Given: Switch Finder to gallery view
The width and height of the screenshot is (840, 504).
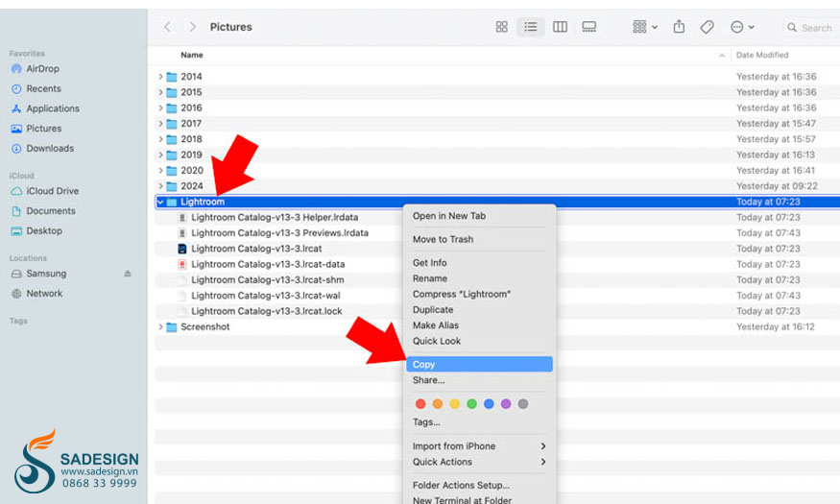Looking at the screenshot, I should tap(589, 27).
